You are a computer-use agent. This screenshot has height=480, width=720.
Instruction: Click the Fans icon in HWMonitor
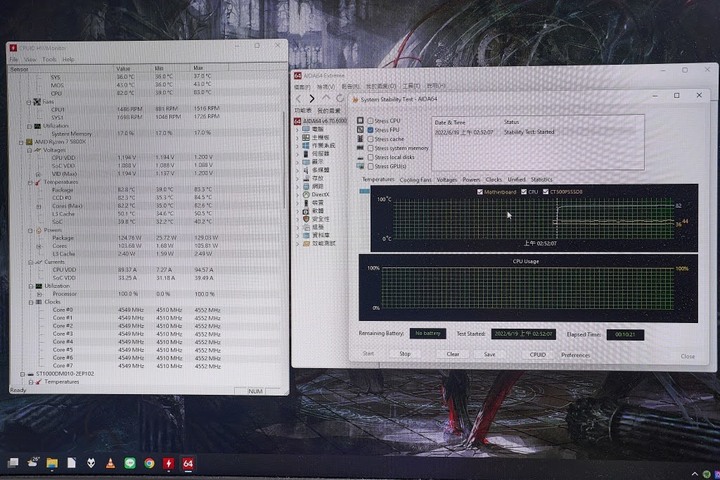[37, 102]
